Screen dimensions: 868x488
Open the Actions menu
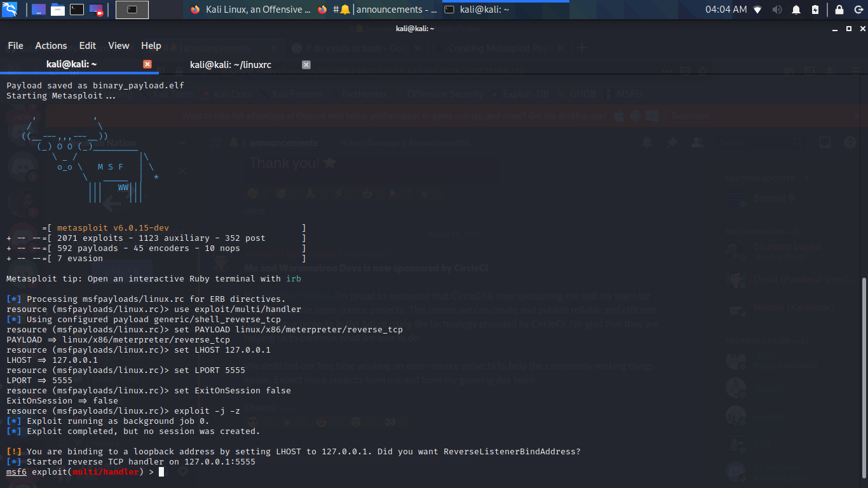[51, 46]
